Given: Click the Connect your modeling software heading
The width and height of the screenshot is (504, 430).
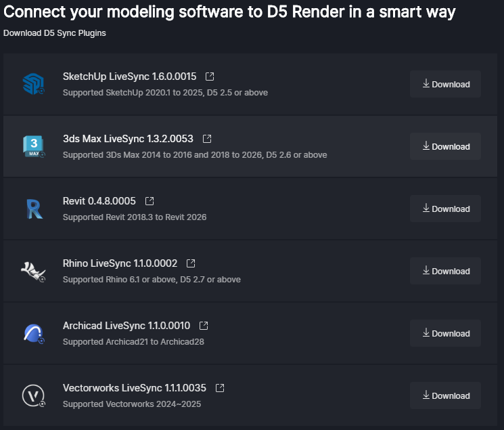Looking at the screenshot, I should coord(229,12).
